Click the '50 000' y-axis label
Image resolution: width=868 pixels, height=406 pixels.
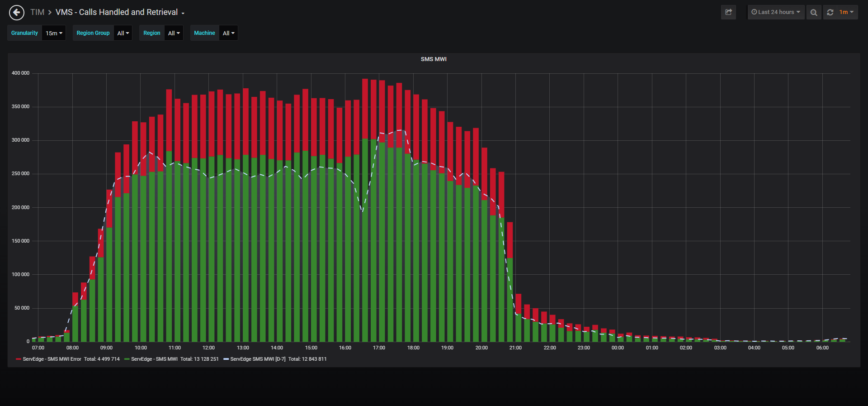[x=22, y=308]
